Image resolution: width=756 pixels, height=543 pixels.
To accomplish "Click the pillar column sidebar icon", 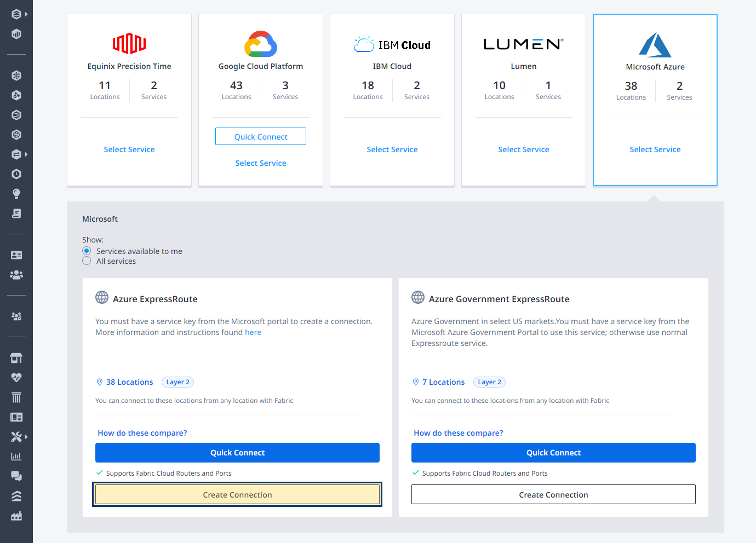I will pos(16,397).
